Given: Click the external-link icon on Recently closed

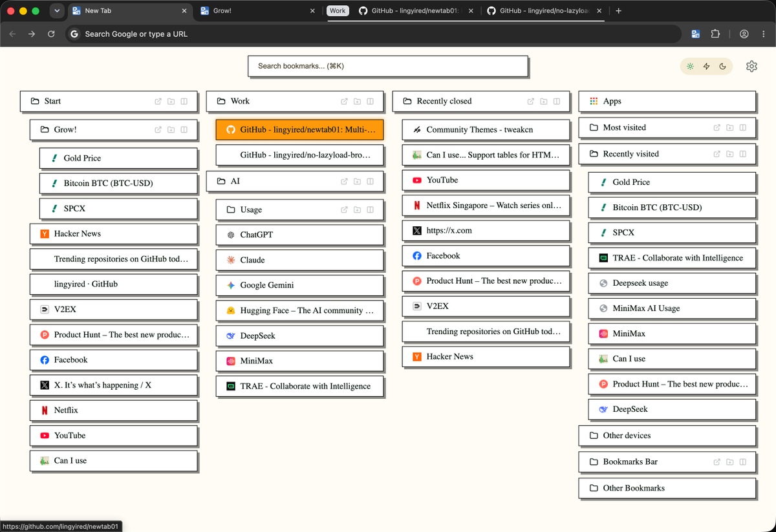Looking at the screenshot, I should [531, 101].
